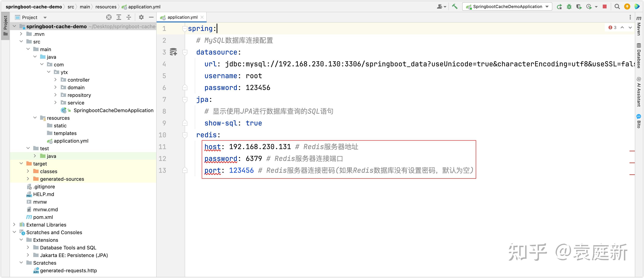Open the Database tool window tab
This screenshot has height=278, width=644.
pyautogui.click(x=639, y=56)
